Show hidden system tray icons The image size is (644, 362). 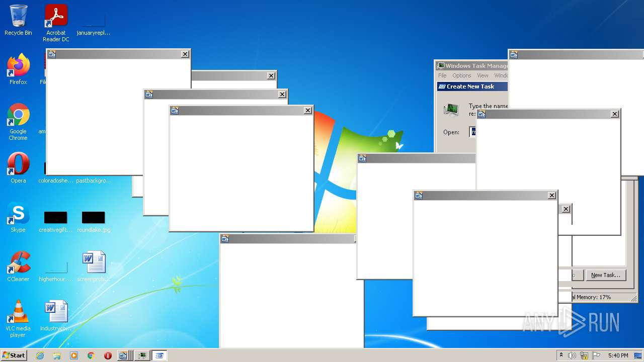tap(561, 355)
